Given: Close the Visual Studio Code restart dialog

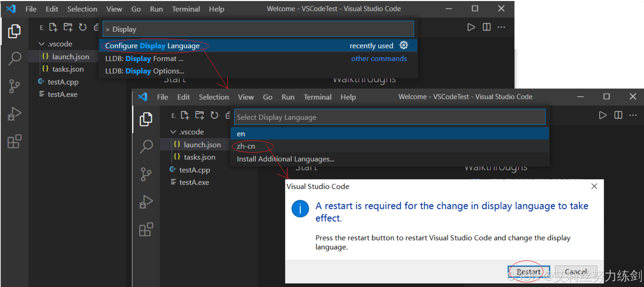Looking at the screenshot, I should pyautogui.click(x=594, y=186).
